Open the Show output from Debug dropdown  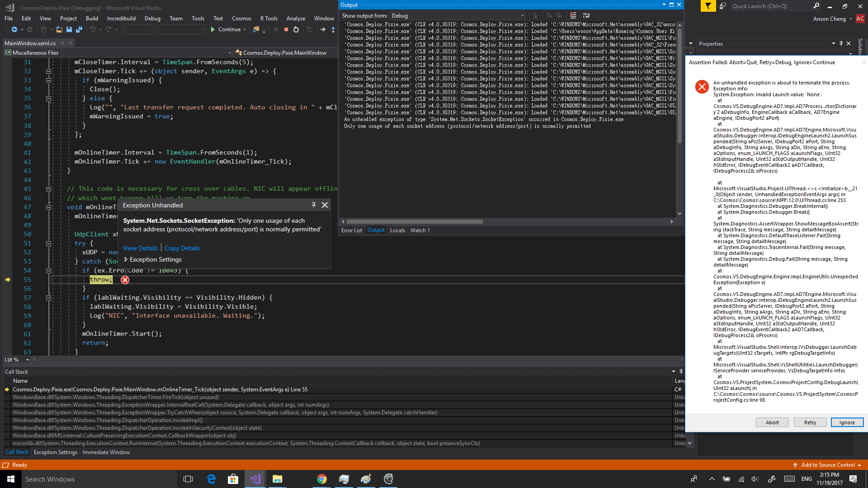(x=458, y=16)
